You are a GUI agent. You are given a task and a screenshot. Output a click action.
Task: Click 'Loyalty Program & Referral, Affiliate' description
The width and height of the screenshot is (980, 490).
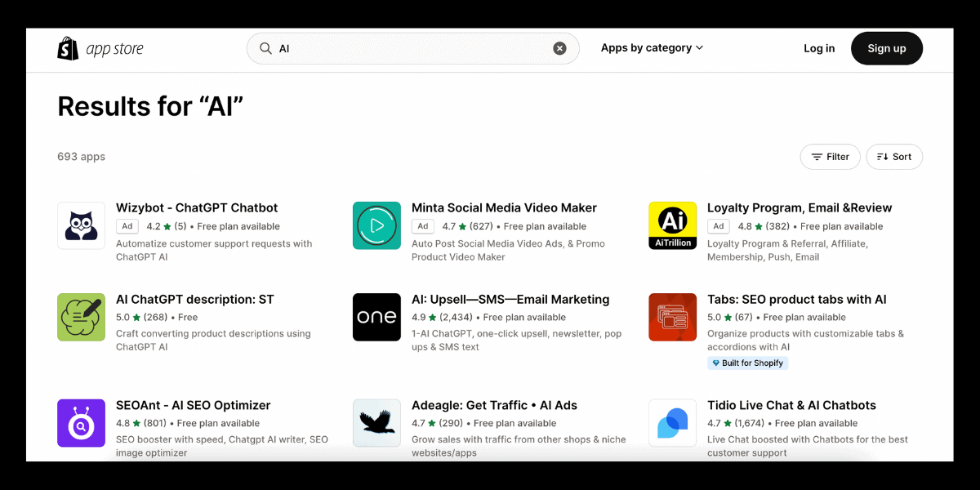787,250
